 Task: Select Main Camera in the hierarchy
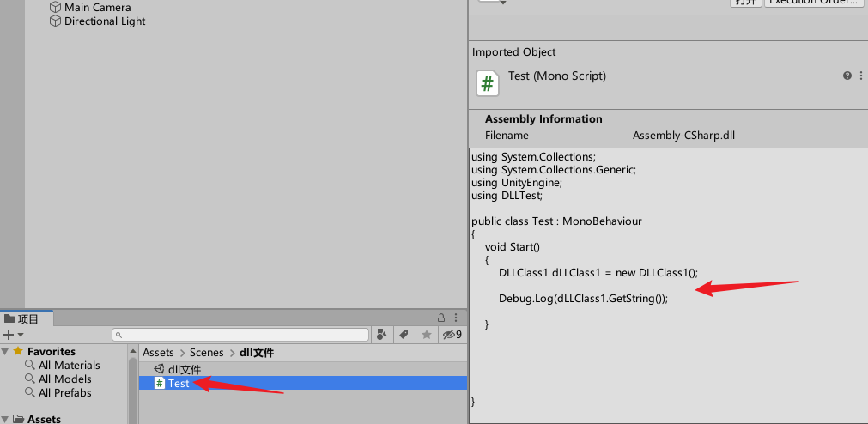pos(97,8)
